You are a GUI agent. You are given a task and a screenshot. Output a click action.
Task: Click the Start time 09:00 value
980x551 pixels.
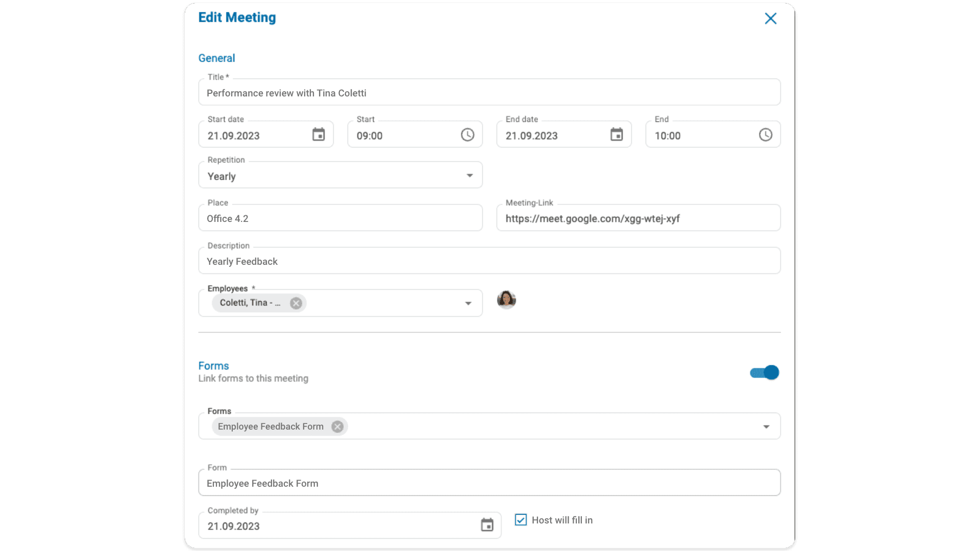pos(370,136)
